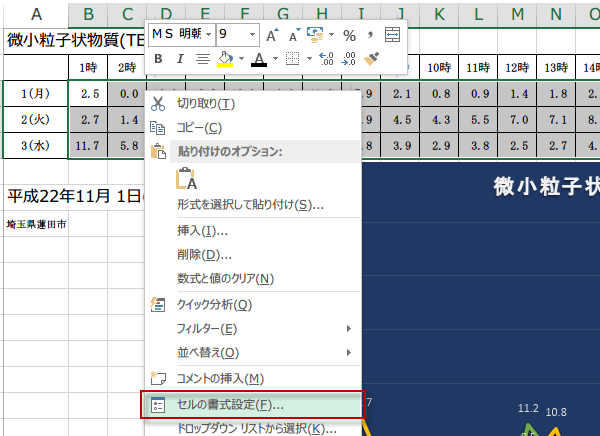Apply the accounting number format icon
Image resolution: width=600 pixels, height=436 pixels.
click(315, 35)
